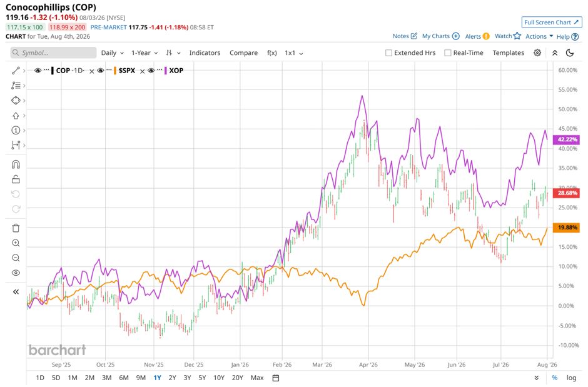Toggle the lock drawings padlock
588x387 pixels.
coord(16,179)
